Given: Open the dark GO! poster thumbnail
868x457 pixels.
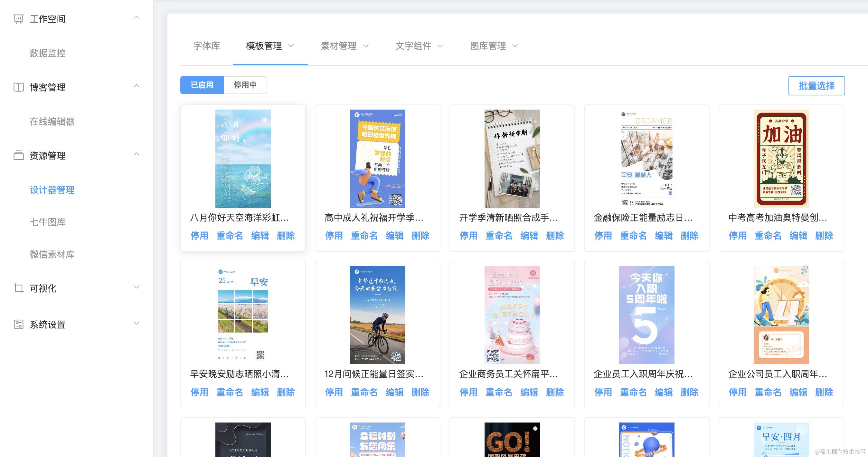Looking at the screenshot, I should [512, 440].
